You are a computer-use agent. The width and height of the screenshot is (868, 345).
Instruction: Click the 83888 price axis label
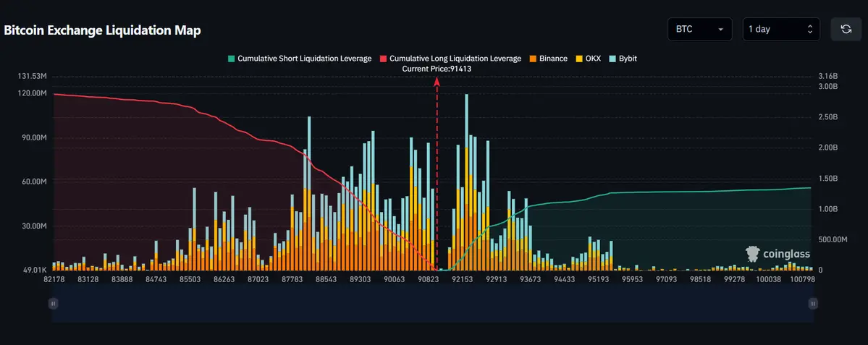[x=122, y=280]
